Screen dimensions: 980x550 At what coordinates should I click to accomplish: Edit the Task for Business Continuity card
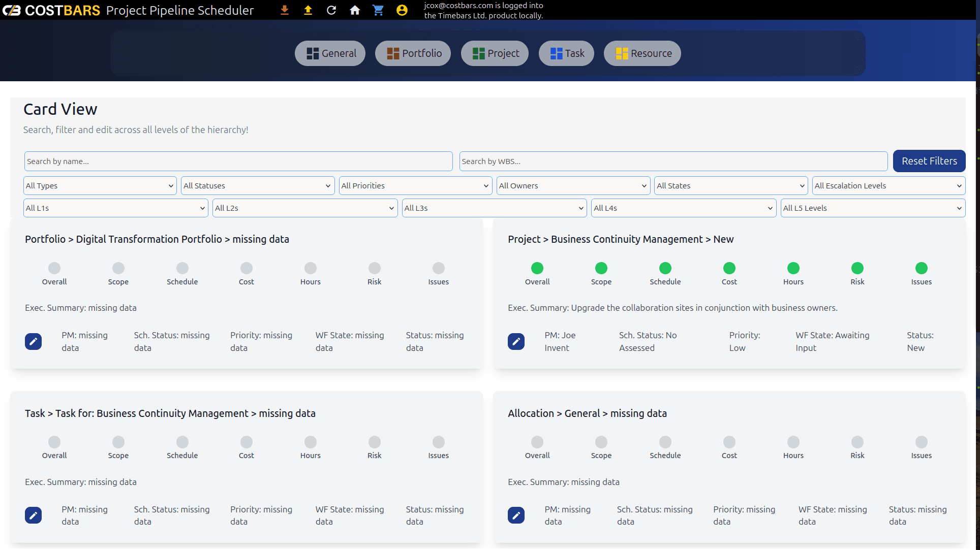(34, 515)
